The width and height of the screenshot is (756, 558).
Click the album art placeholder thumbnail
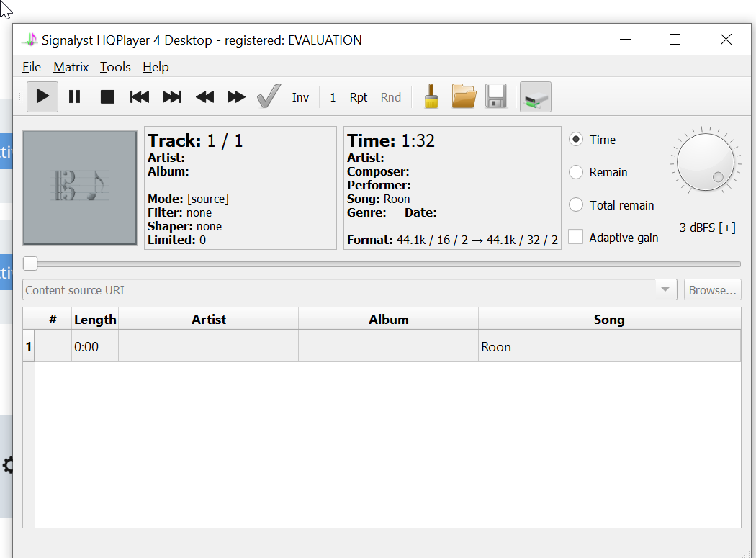[x=80, y=188]
